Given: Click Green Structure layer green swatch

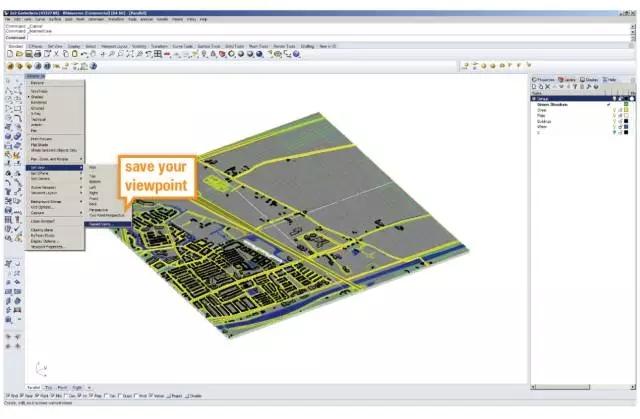Looking at the screenshot, I should tap(626, 104).
